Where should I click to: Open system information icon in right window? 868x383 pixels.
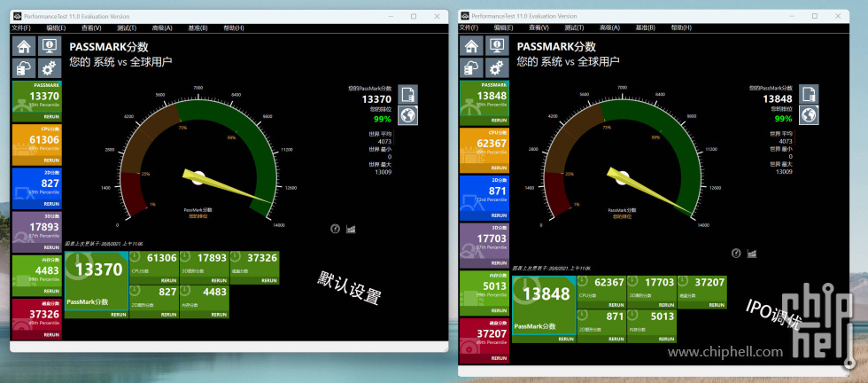pos(497,45)
